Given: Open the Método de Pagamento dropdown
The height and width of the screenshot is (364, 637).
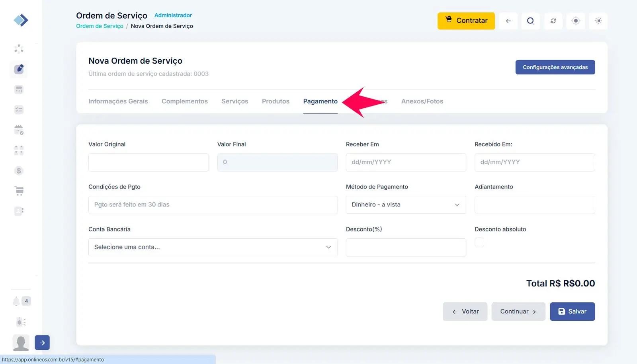Looking at the screenshot, I should (x=406, y=204).
